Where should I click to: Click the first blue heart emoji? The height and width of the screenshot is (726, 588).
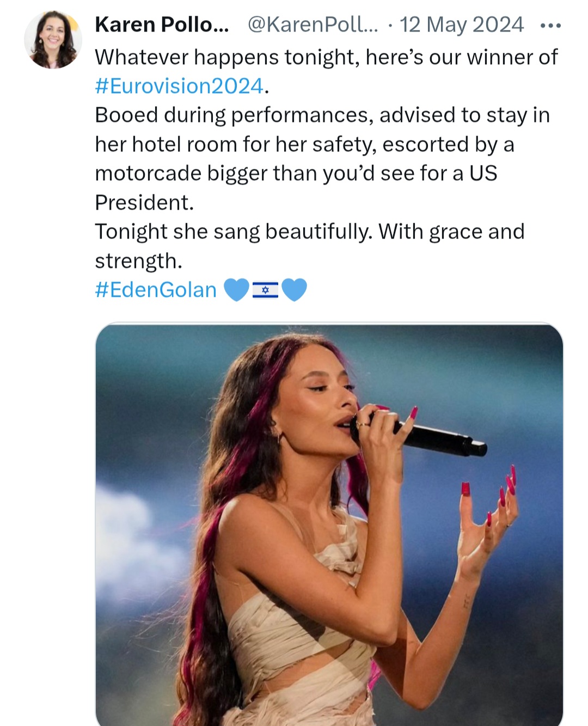[x=236, y=290]
